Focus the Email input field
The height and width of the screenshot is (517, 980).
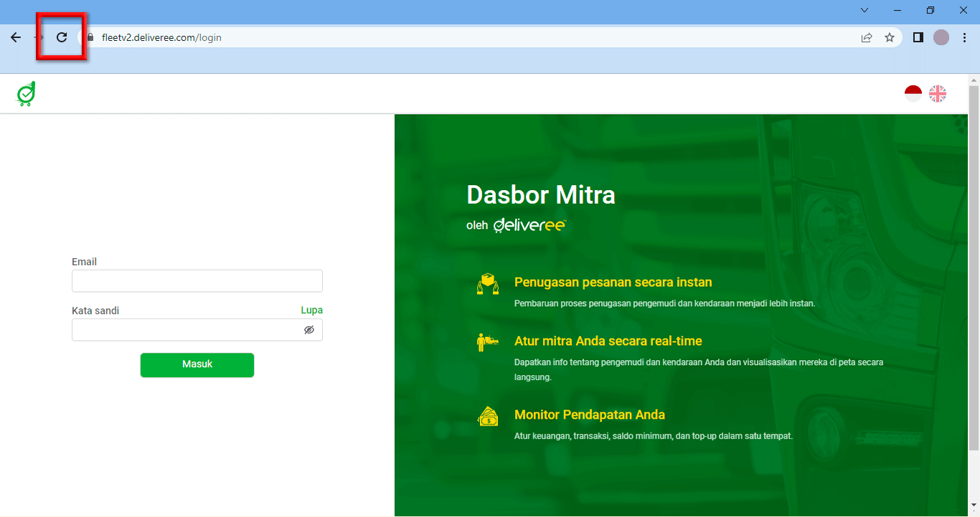tap(197, 281)
